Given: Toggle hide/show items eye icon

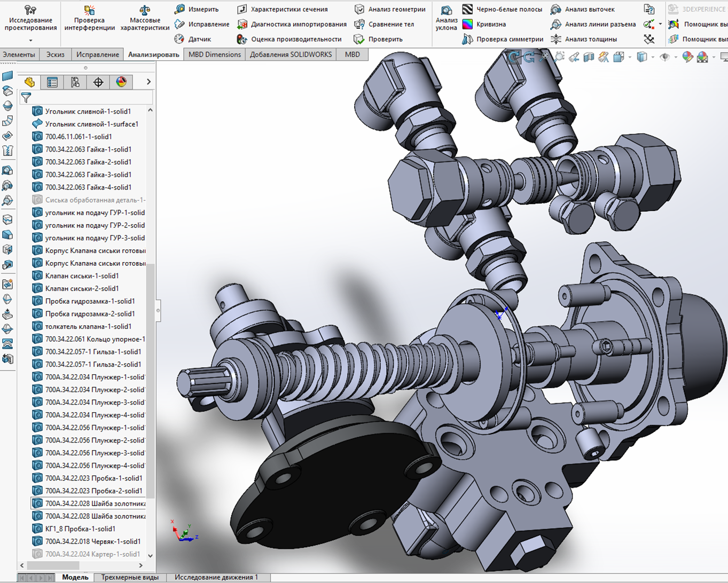Looking at the screenshot, I should point(664,57).
